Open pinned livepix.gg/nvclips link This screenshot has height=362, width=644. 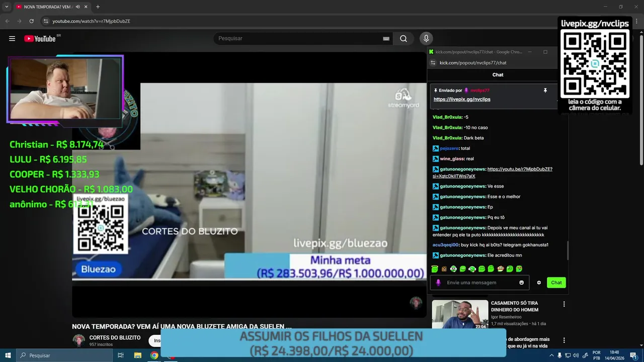462,99
